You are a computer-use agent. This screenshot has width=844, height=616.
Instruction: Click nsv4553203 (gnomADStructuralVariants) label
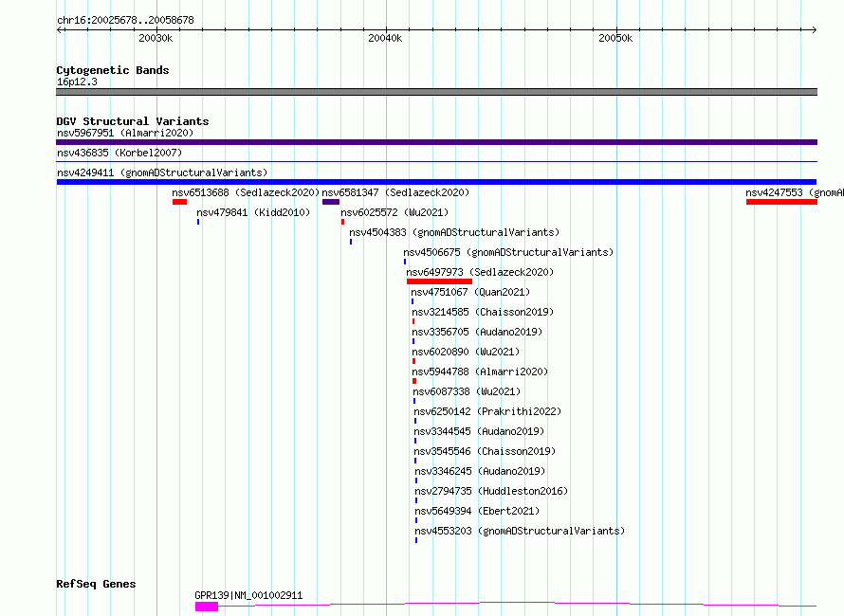[x=520, y=531]
